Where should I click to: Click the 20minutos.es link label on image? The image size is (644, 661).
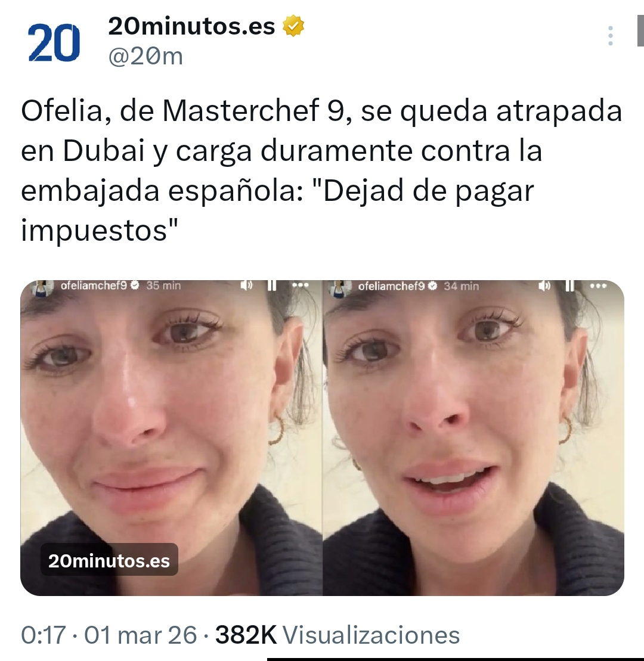[109, 560]
